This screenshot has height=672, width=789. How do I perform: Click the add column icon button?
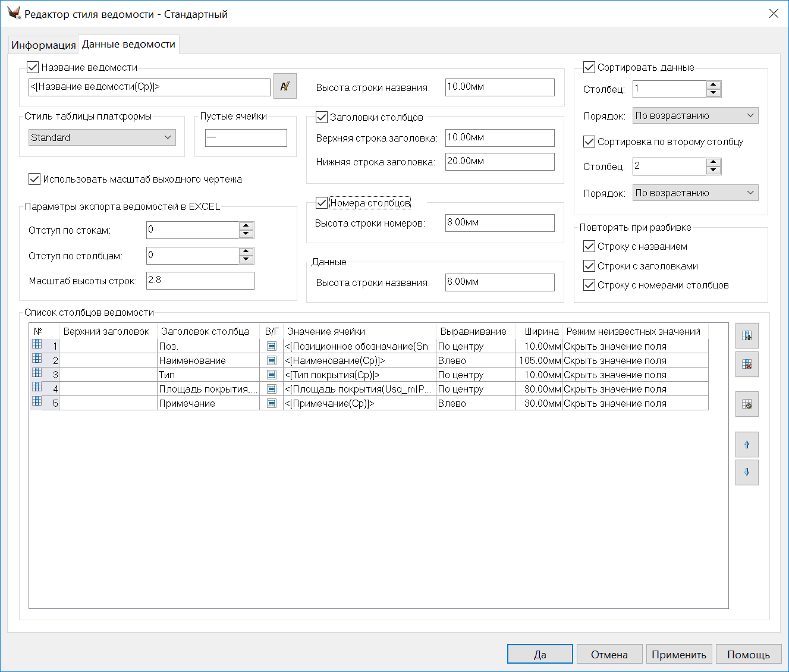(747, 336)
